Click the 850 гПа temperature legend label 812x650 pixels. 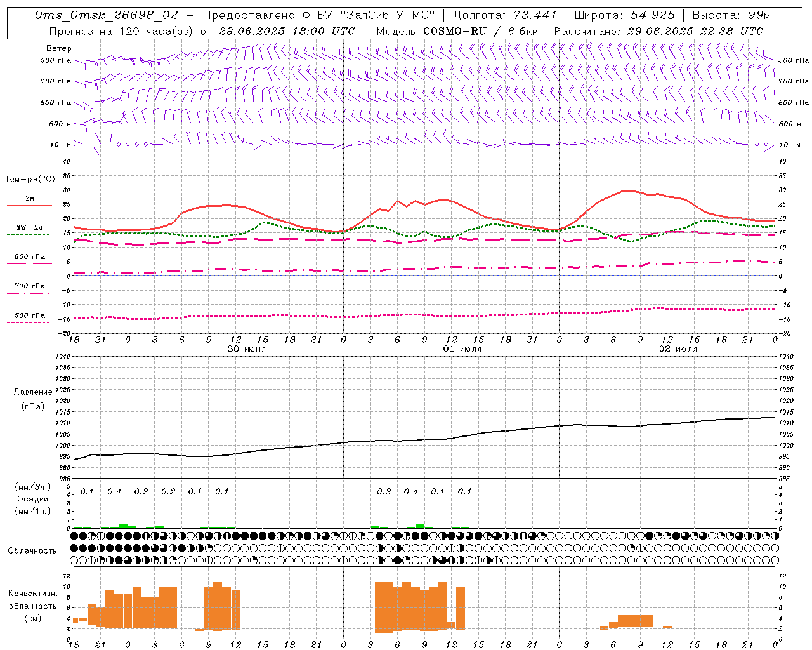tap(30, 257)
